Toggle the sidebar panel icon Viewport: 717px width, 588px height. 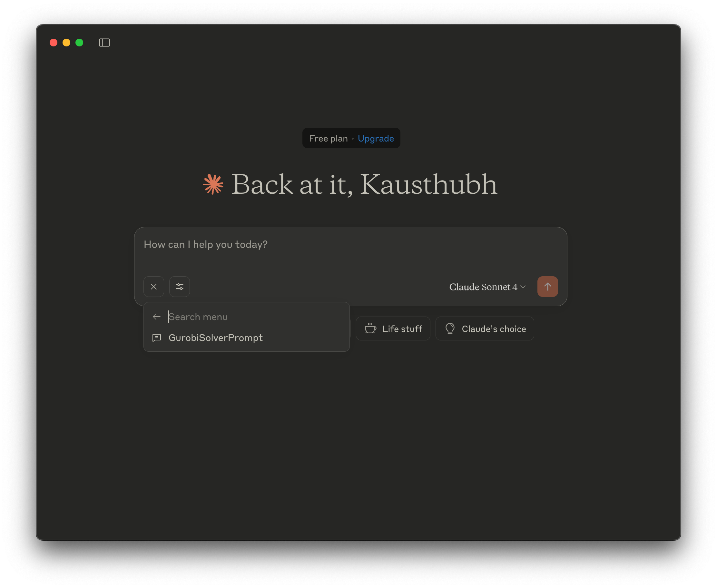[104, 43]
